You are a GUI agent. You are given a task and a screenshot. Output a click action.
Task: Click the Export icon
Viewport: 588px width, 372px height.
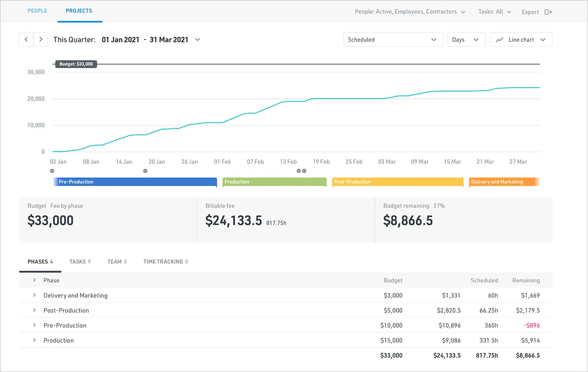tap(548, 12)
